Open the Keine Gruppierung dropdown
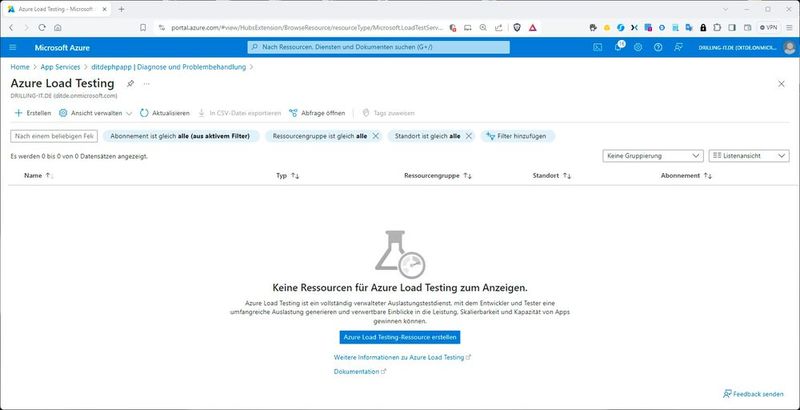800x410 pixels. 653,156
